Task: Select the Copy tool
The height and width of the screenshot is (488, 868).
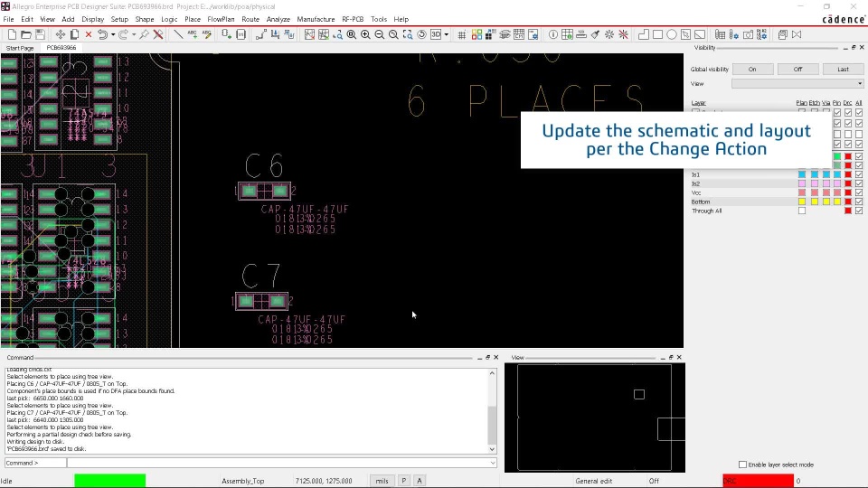Action: coord(74,34)
